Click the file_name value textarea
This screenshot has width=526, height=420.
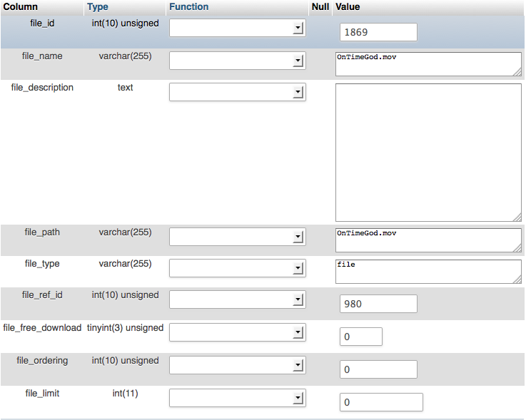click(428, 64)
